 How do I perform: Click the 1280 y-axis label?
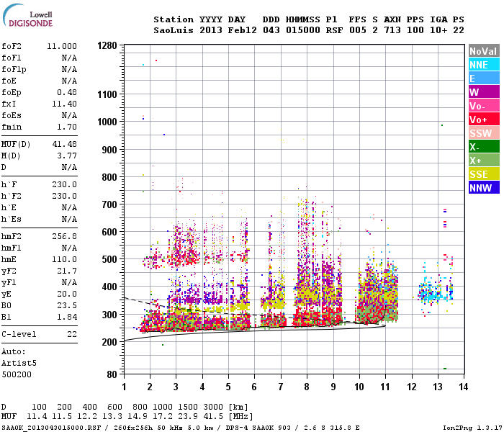click(x=107, y=45)
